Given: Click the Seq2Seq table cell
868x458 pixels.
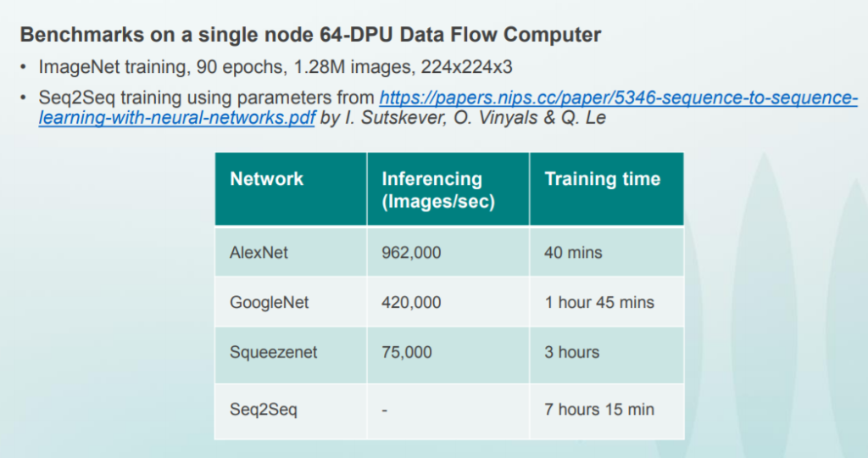Looking at the screenshot, I should pos(291,411).
